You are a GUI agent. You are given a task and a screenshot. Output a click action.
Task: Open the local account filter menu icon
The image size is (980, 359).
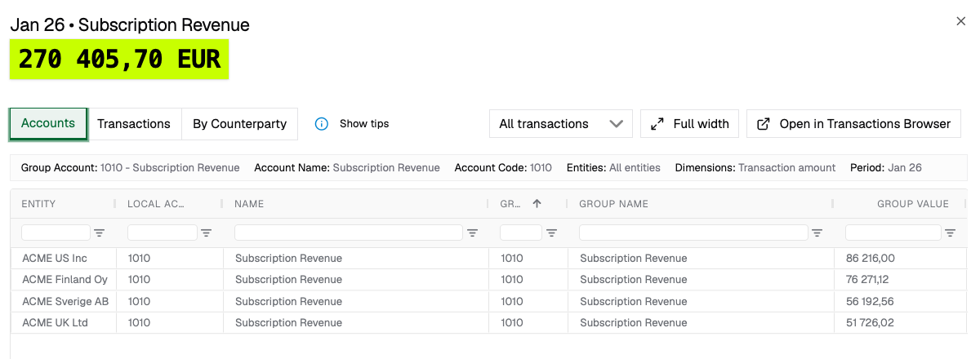(207, 233)
